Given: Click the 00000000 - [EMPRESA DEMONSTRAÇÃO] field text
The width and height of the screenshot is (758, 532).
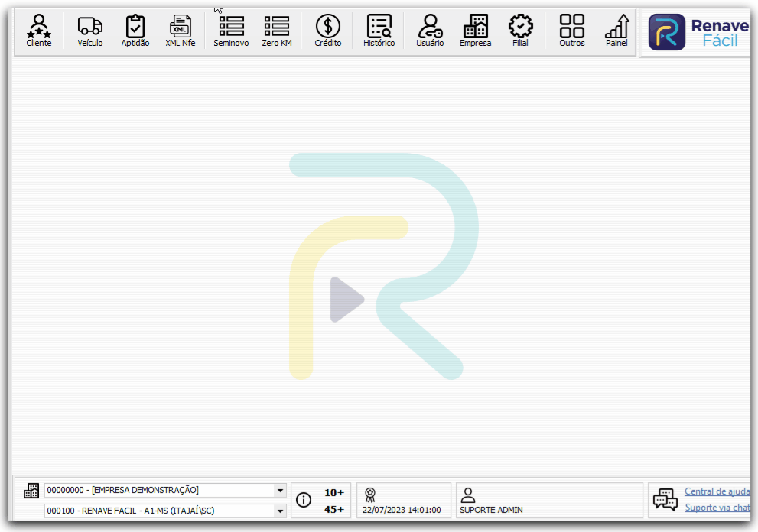Looking at the screenshot, I should (123, 490).
